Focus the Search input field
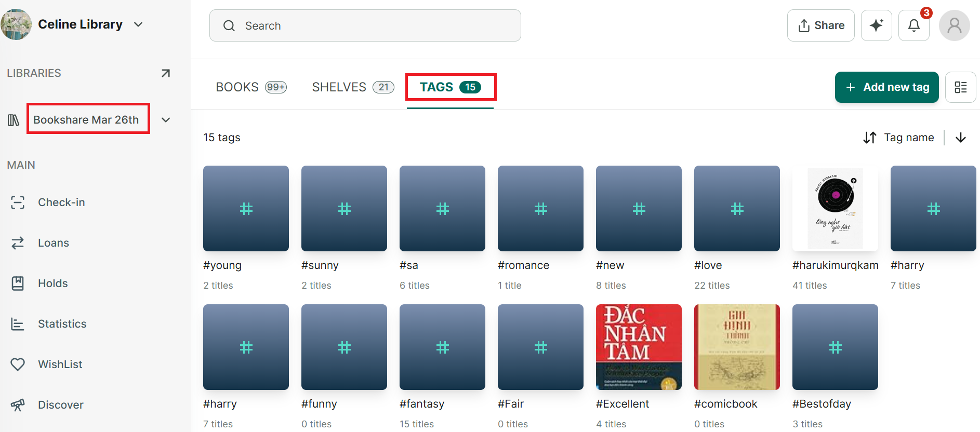Screen dimensions: 980x432 coord(365,25)
